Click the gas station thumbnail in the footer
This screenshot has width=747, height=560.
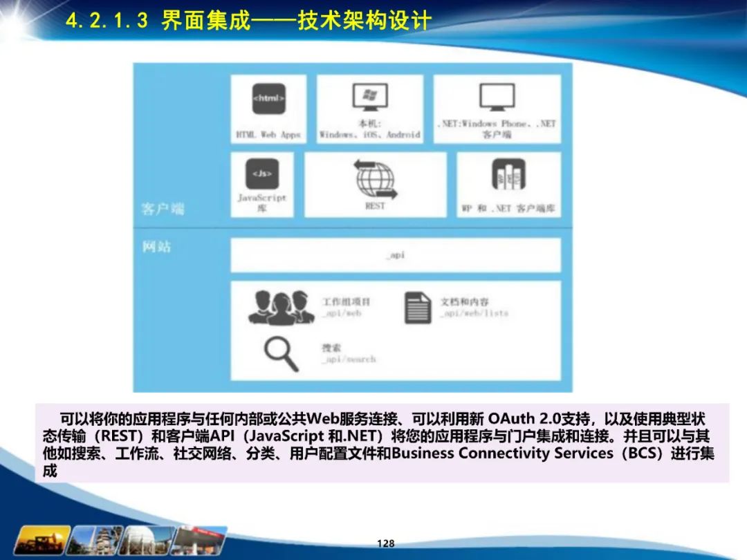tap(200, 541)
